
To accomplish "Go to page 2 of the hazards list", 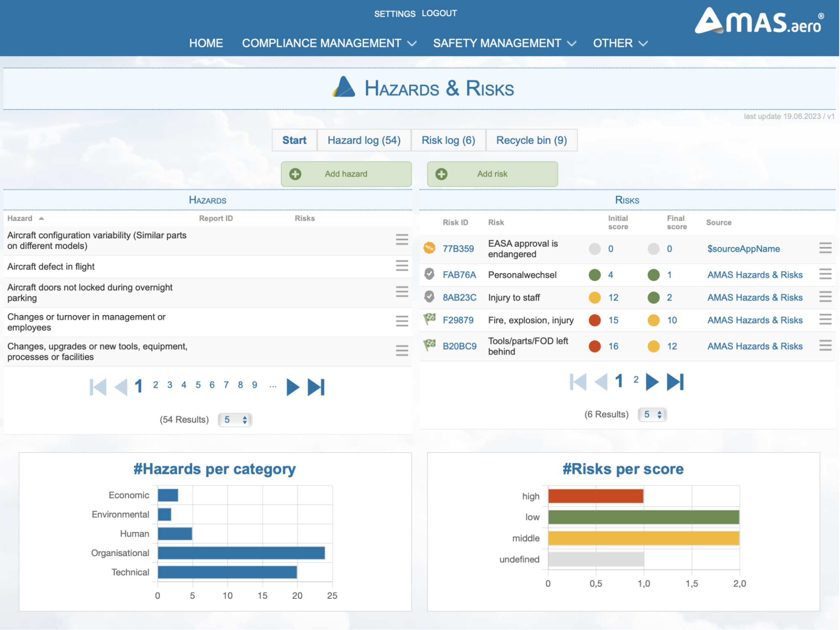I will 155,385.
